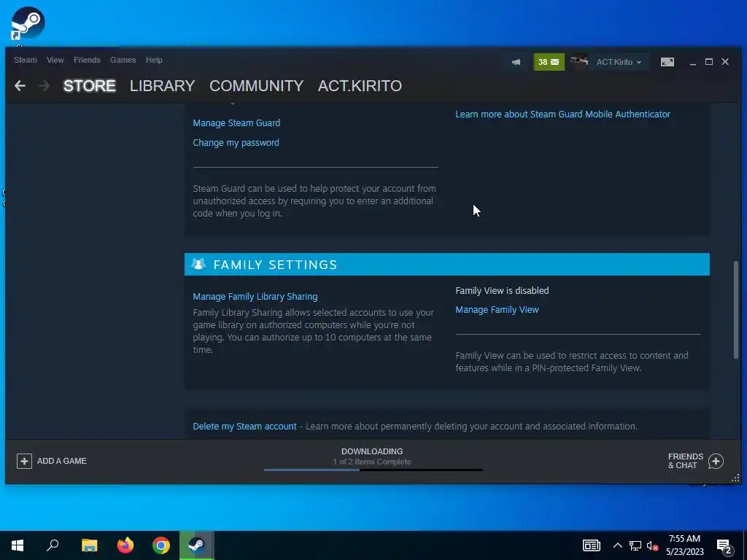
Task: Click Delete my Steam account link
Action: point(244,427)
